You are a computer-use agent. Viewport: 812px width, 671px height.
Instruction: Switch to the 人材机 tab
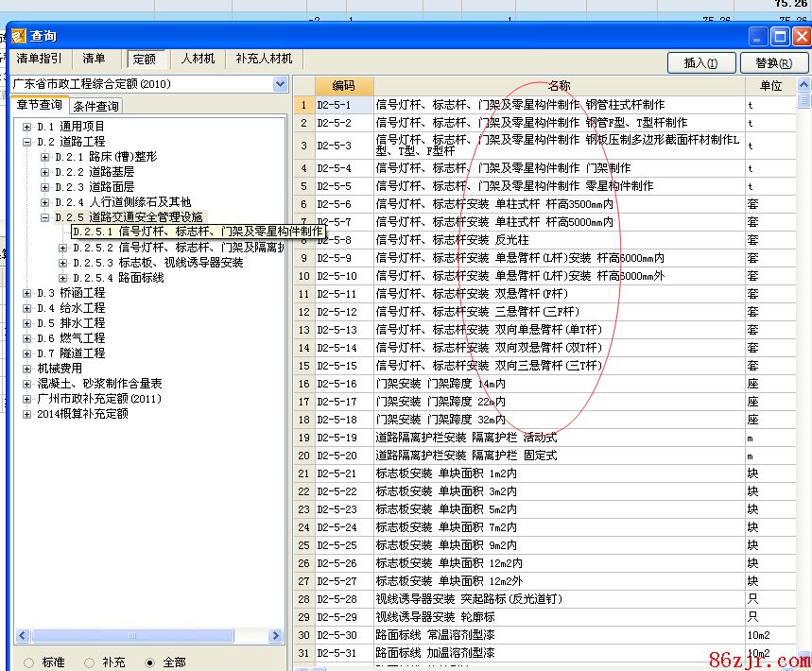tap(198, 59)
